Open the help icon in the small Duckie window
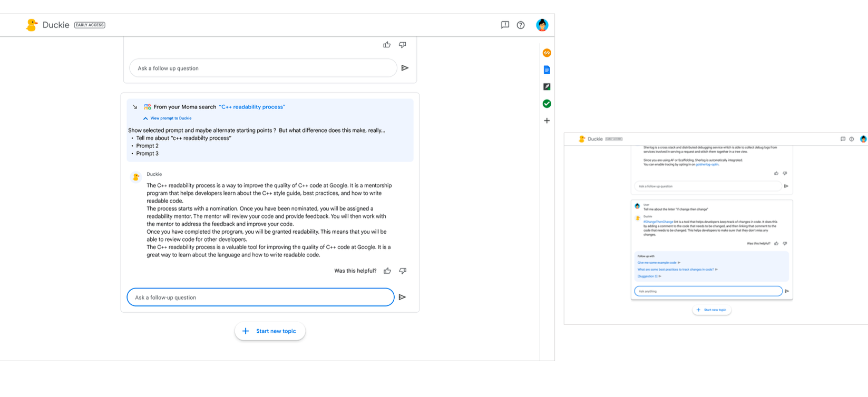 coord(852,139)
